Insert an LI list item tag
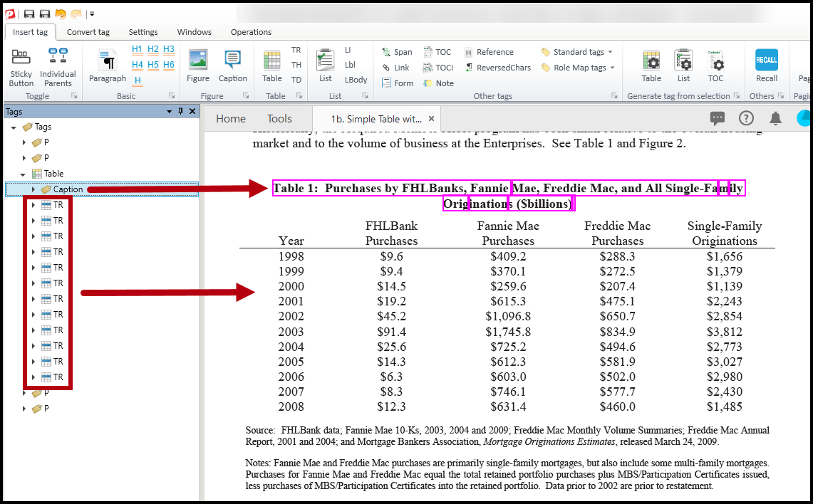Screen dimensions: 813x504 tap(348, 50)
